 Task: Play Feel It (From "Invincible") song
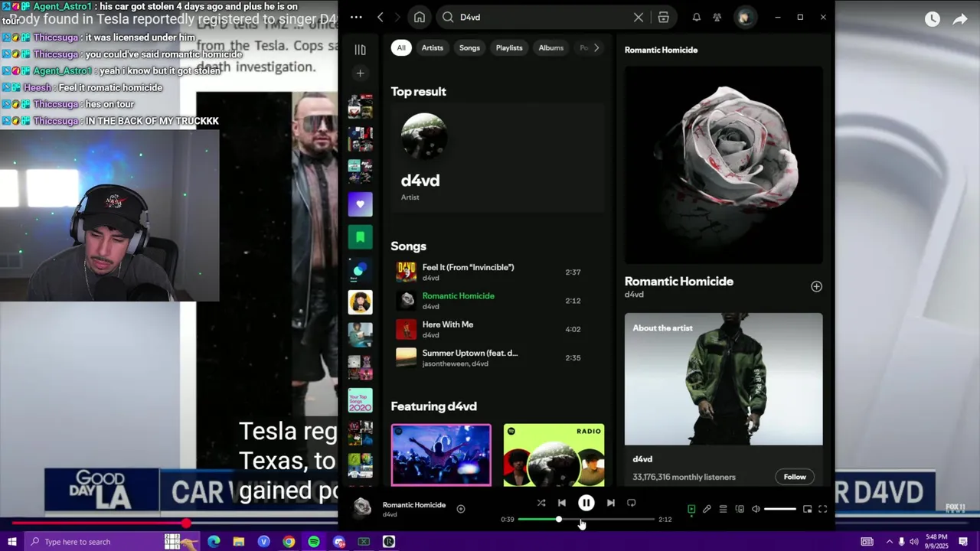pyautogui.click(x=497, y=272)
